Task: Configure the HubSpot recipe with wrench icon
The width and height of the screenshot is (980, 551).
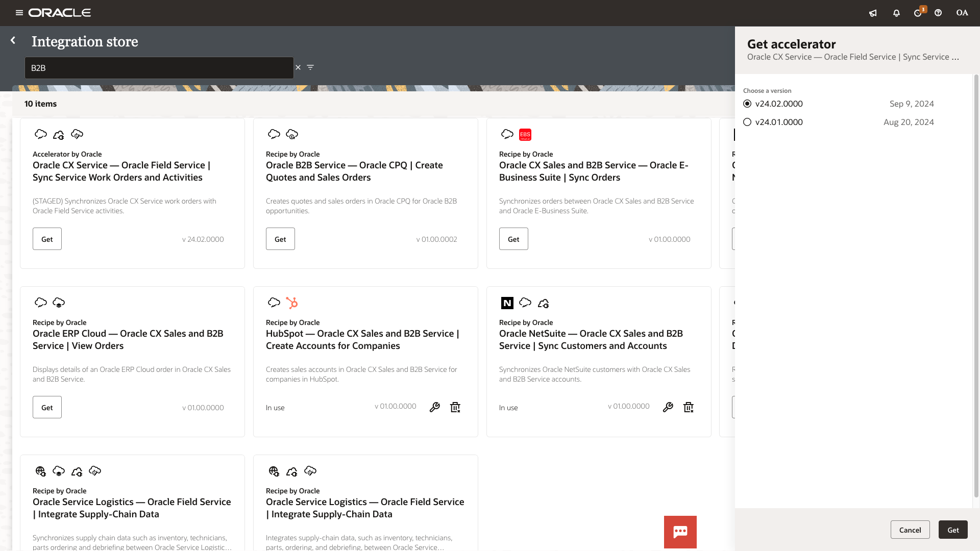Action: 435,407
